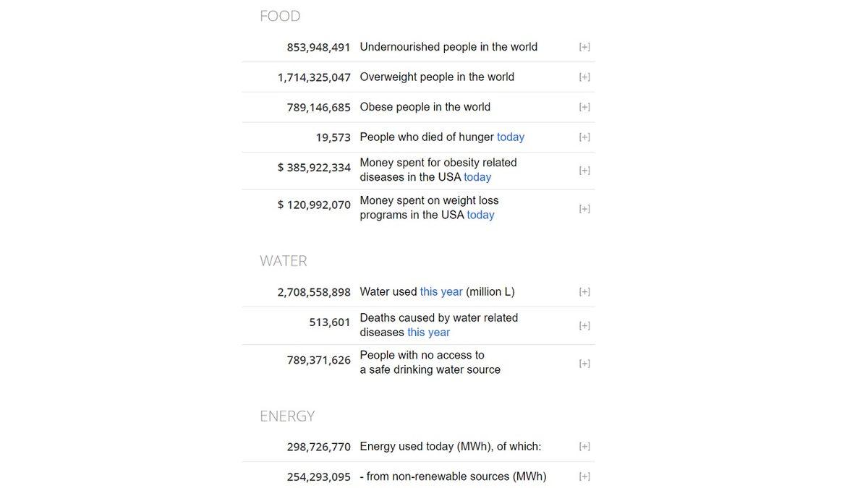Expand Water used this year details
The image size is (868, 488).
pos(584,292)
